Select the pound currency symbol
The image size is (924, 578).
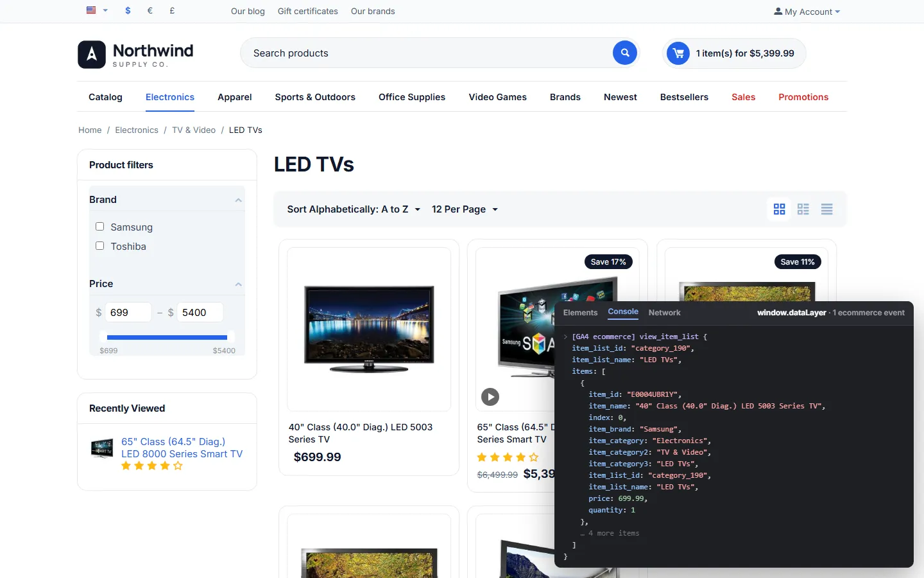coord(172,10)
